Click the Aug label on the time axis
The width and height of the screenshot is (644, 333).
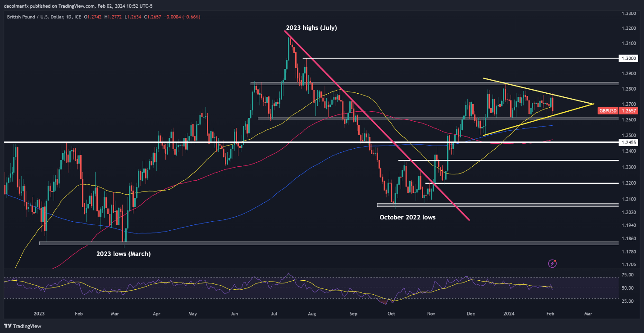(x=312, y=313)
